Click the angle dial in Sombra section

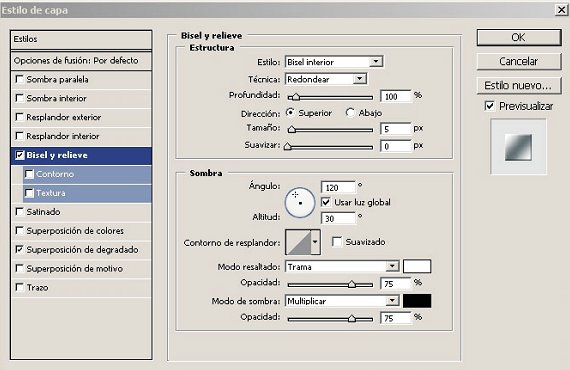click(300, 202)
